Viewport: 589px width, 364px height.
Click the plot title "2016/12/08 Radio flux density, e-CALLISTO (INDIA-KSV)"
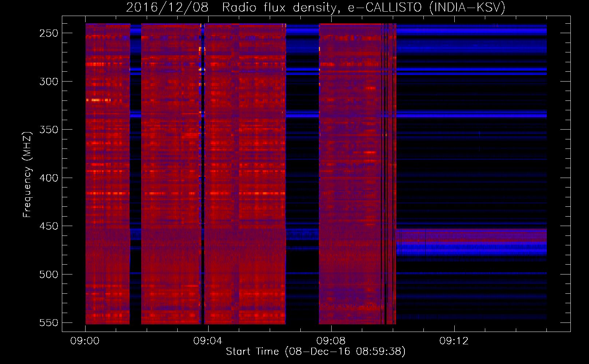[316, 7]
